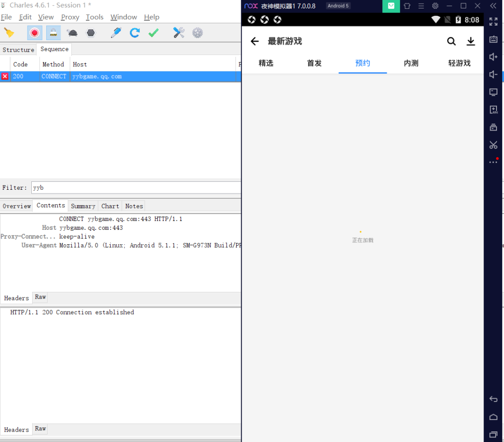
Task: Open the Help menu
Action: 152,17
